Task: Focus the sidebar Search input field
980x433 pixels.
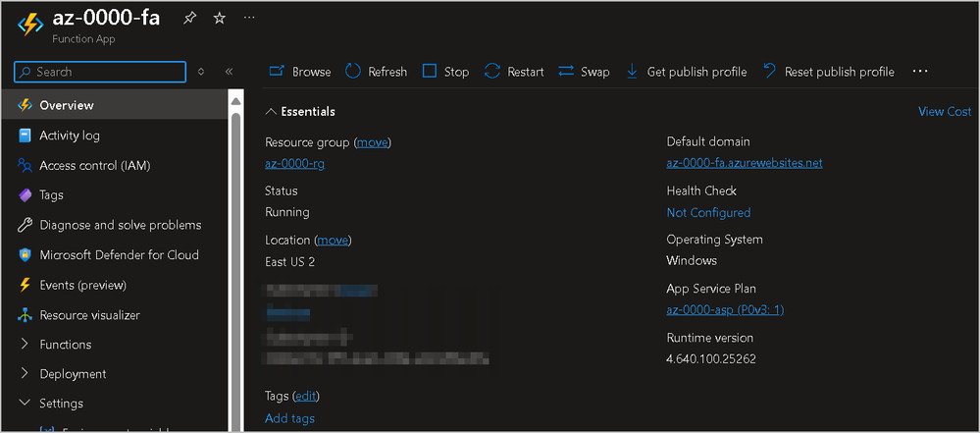Action: (x=100, y=72)
